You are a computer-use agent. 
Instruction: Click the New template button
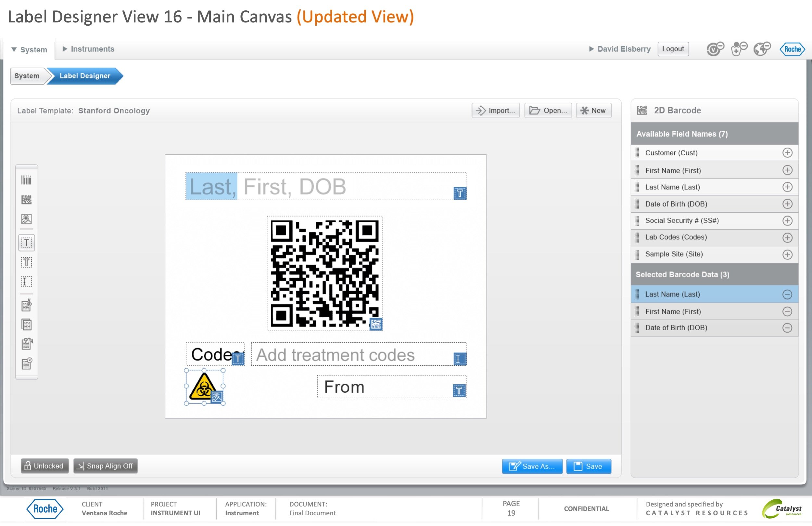coord(594,110)
